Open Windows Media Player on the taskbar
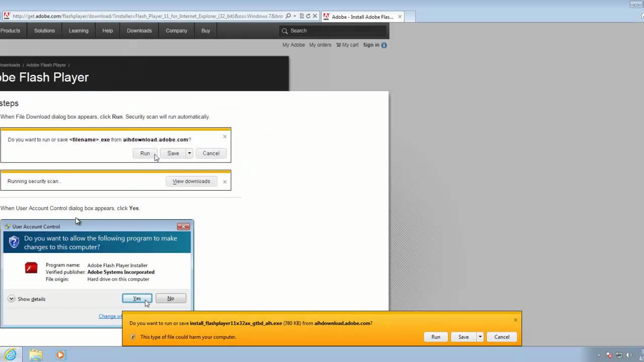The image size is (644, 362). [x=60, y=355]
